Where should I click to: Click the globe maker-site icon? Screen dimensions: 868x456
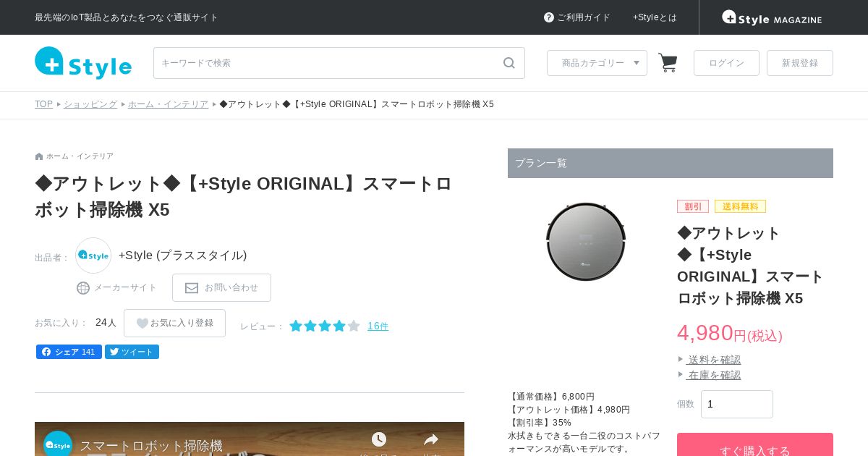83,288
